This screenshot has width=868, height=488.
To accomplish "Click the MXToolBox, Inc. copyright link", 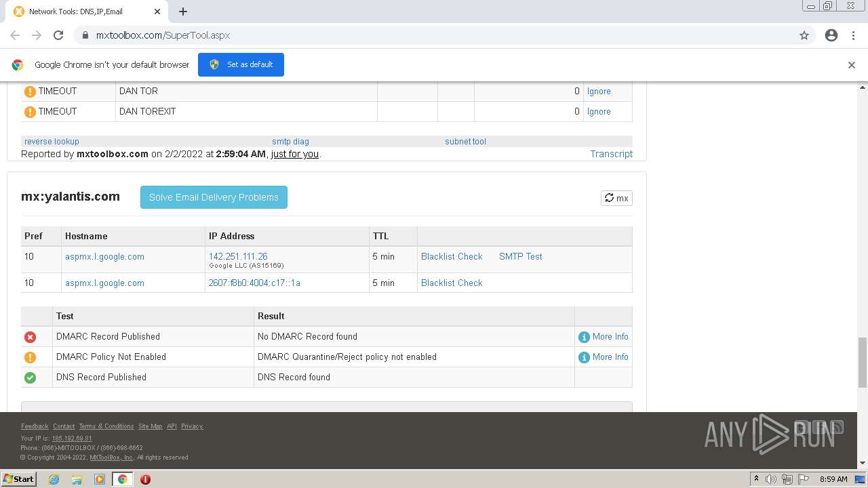I will click(111, 457).
